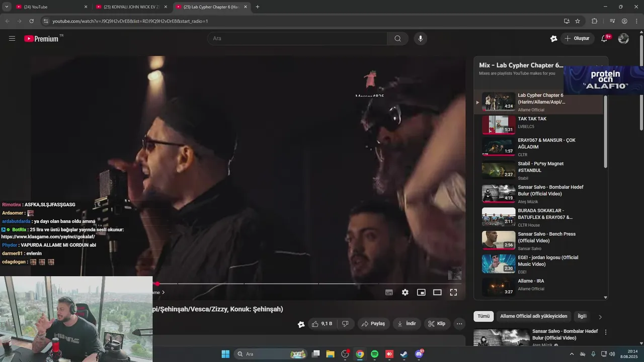Open Spotify from the taskbar

375,354
